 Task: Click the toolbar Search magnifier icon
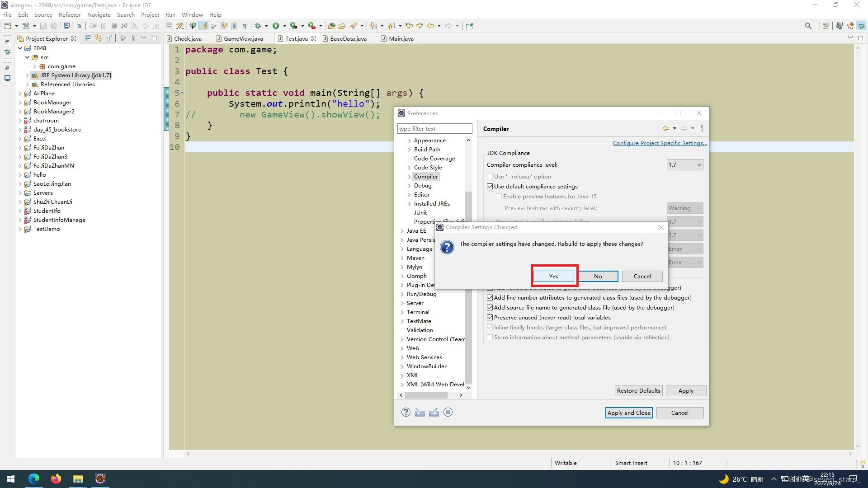[808, 26]
